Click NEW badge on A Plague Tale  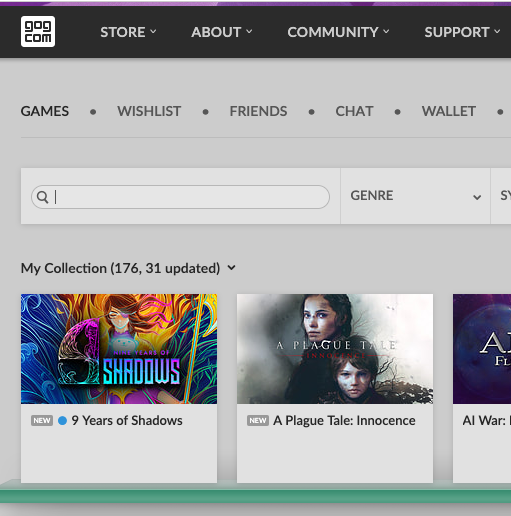(x=258, y=421)
